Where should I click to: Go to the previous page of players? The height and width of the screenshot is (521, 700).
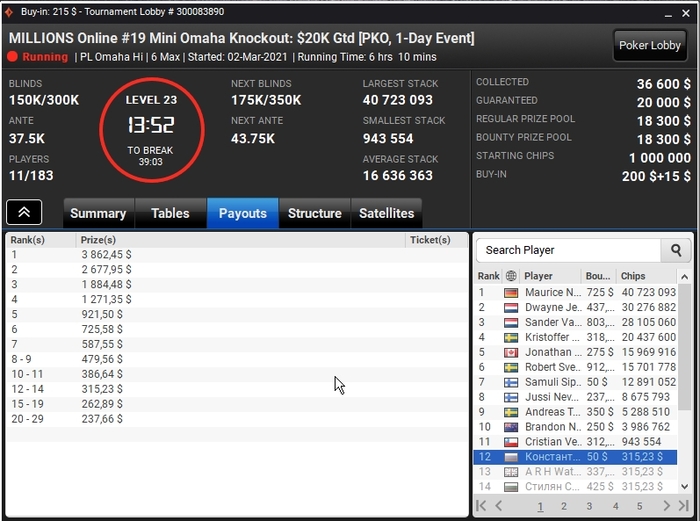[499, 506]
